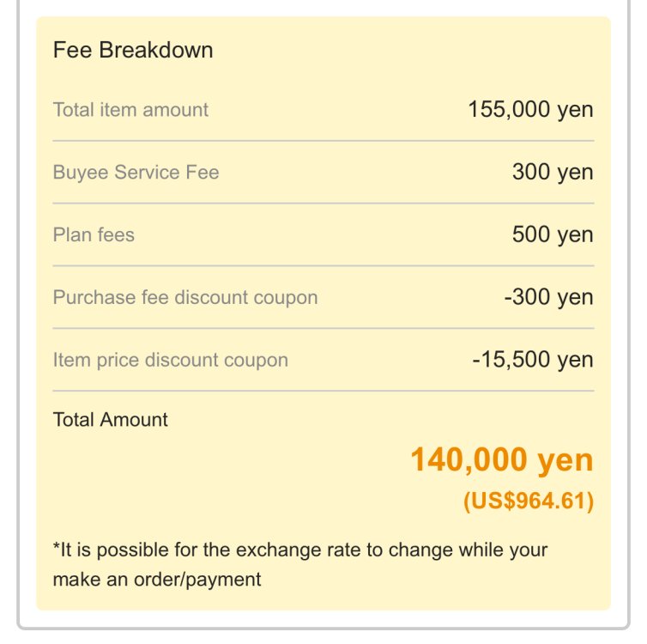Select the Item price discount coupon label
The image size is (647, 644).
point(171,361)
